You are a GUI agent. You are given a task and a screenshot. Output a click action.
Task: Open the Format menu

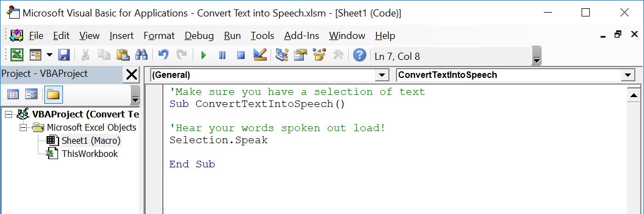[159, 36]
